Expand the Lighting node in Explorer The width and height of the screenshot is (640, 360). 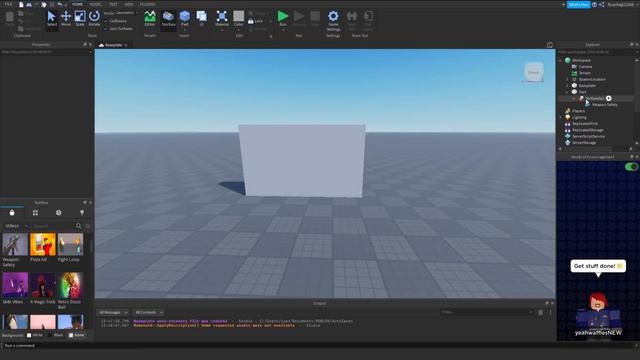(x=560, y=118)
